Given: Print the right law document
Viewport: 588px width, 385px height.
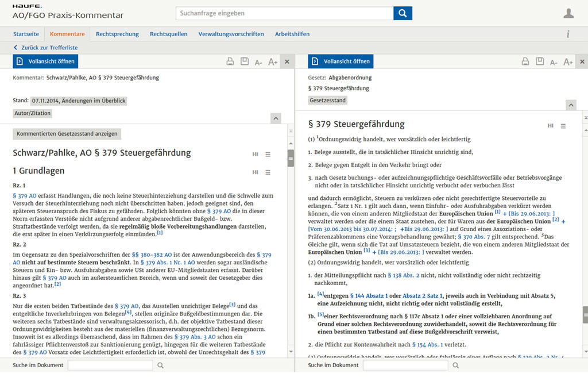Looking at the screenshot, I should click(x=525, y=61).
